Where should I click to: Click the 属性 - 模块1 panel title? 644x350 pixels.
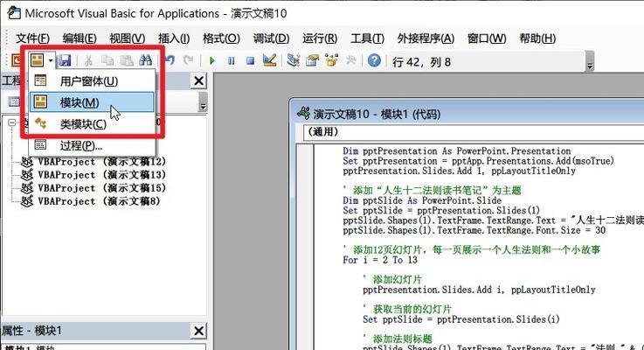(31, 331)
